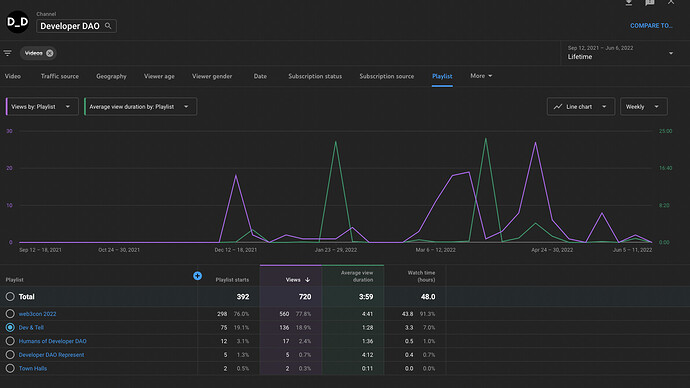Click the send feedback icon
The width and height of the screenshot is (690, 388).
click(x=650, y=3)
